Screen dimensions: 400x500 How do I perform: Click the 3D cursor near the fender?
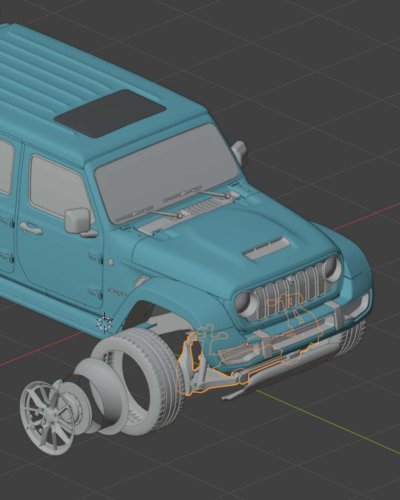[105, 323]
